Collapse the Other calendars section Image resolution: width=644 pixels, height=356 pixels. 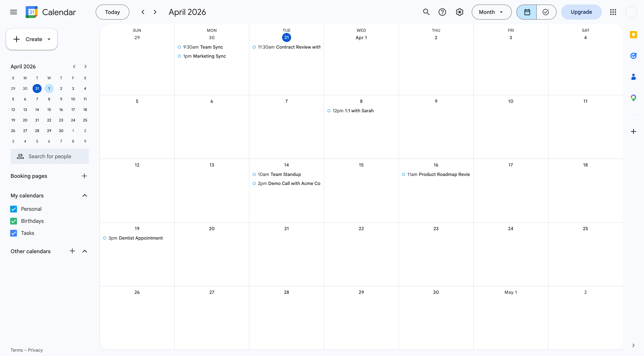coord(85,251)
